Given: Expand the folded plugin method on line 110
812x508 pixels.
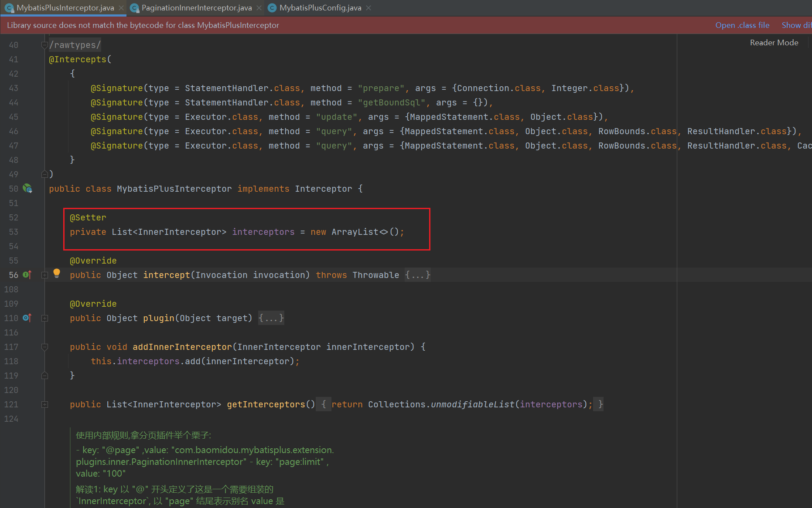Looking at the screenshot, I should [44, 318].
